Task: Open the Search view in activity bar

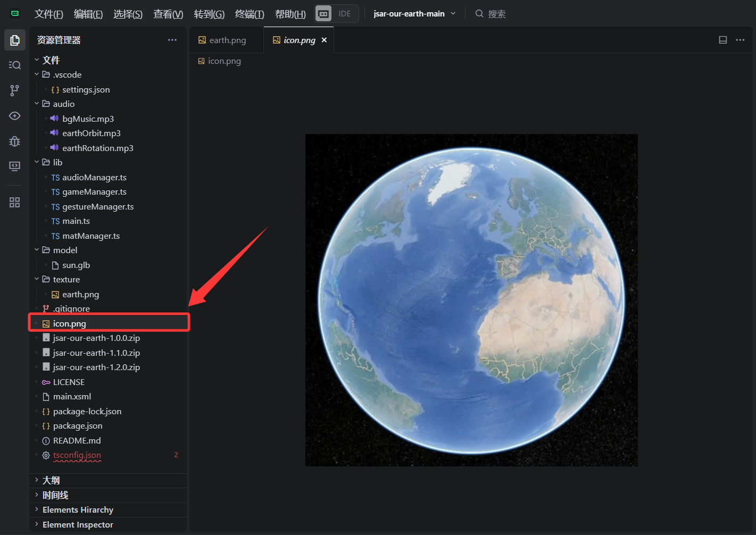Action: pos(15,65)
